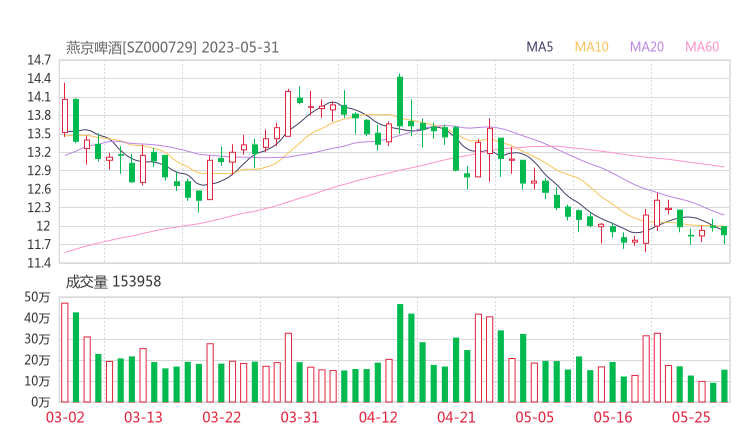Screen dimensions: 740x440
Task: Click the 12.6 price axis label
Action: tap(39, 189)
